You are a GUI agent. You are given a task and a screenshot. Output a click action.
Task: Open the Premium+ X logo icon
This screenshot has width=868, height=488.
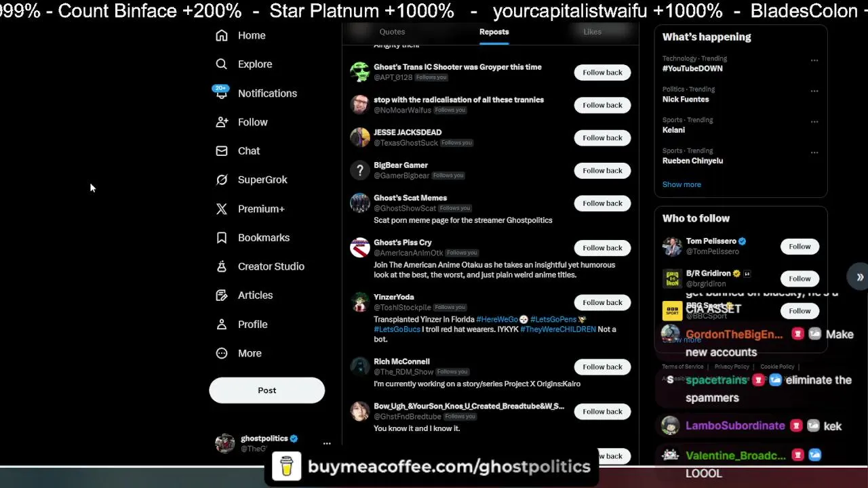[222, 209]
